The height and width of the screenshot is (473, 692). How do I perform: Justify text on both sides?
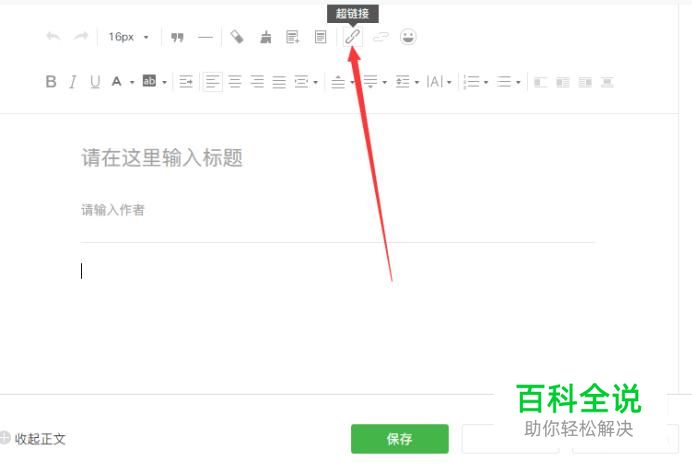[x=279, y=82]
